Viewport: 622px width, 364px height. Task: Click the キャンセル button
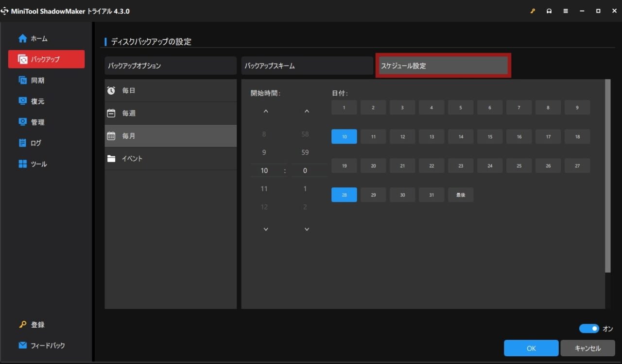point(587,348)
